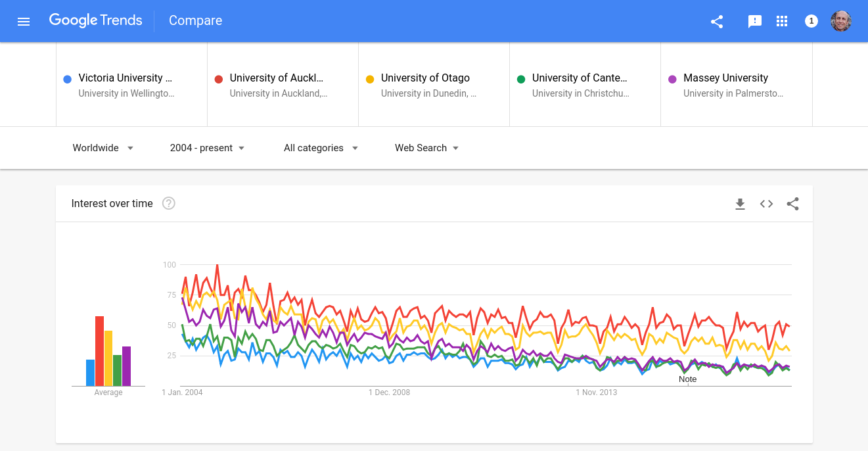Open the notifications badge icon
The image size is (868, 451).
coord(811,21)
